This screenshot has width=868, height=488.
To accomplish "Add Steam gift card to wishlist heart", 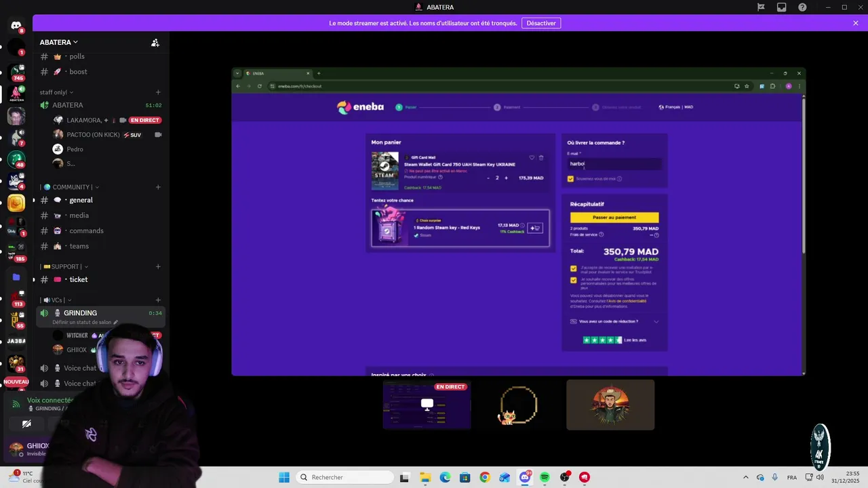I will (x=532, y=158).
